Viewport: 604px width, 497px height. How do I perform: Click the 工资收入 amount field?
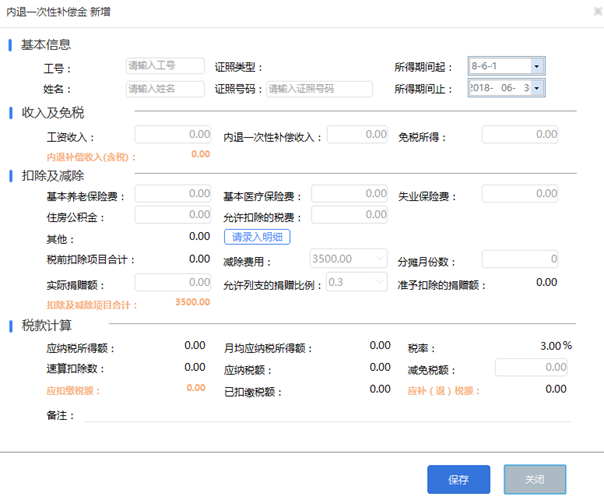(x=172, y=135)
